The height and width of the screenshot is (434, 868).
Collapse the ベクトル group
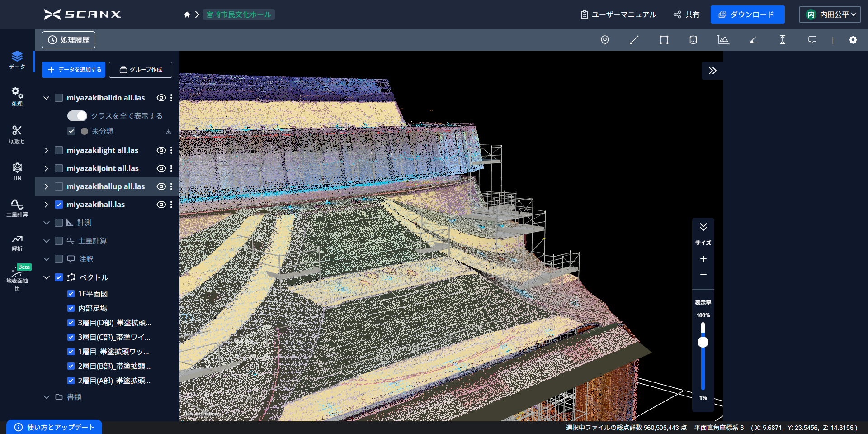point(46,277)
